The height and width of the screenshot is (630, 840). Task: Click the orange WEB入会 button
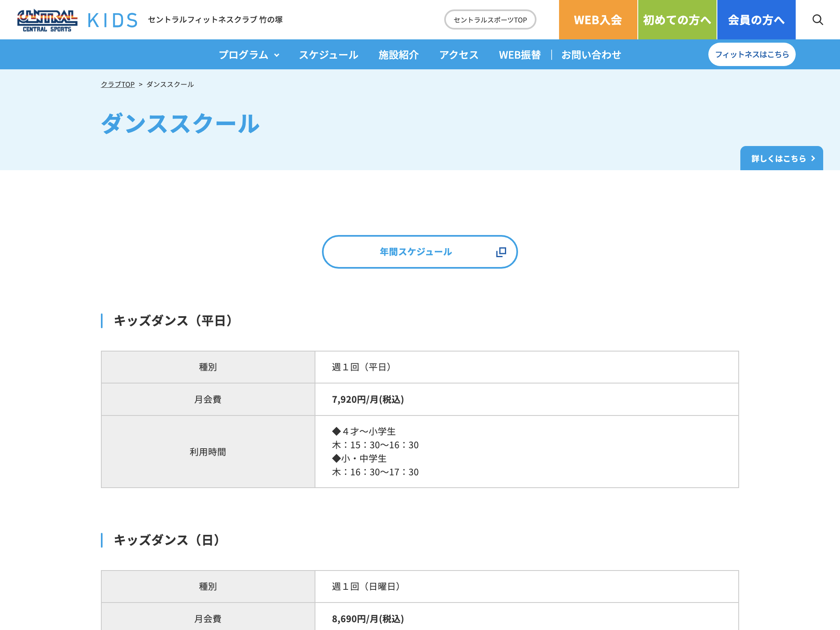coord(598,20)
